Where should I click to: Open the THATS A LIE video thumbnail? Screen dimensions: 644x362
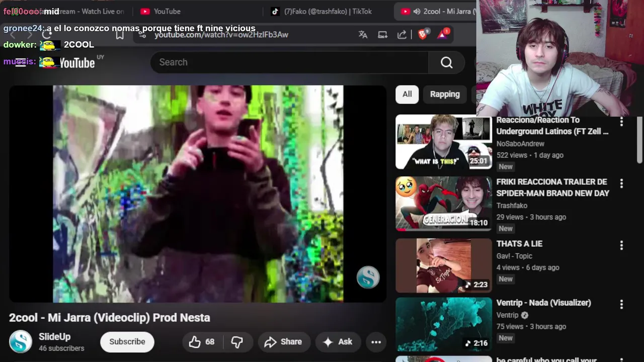444,265
